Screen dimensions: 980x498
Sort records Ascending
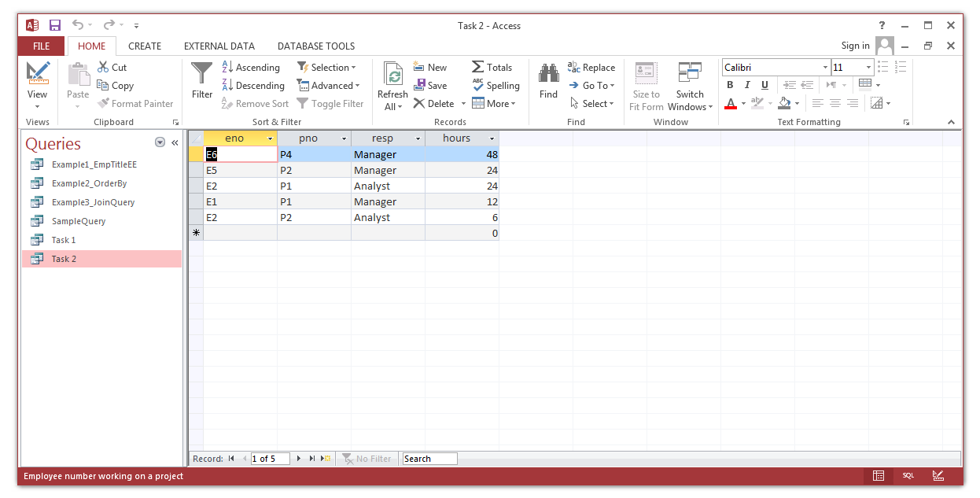click(251, 68)
